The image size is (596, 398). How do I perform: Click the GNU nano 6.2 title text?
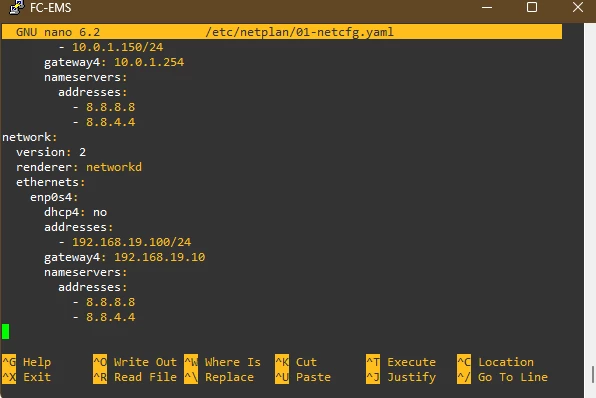tap(58, 32)
